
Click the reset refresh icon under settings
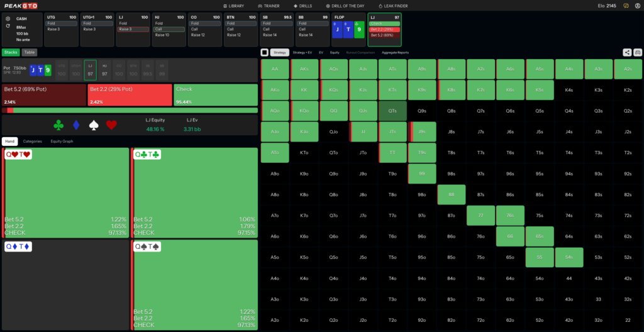pyautogui.click(x=8, y=26)
